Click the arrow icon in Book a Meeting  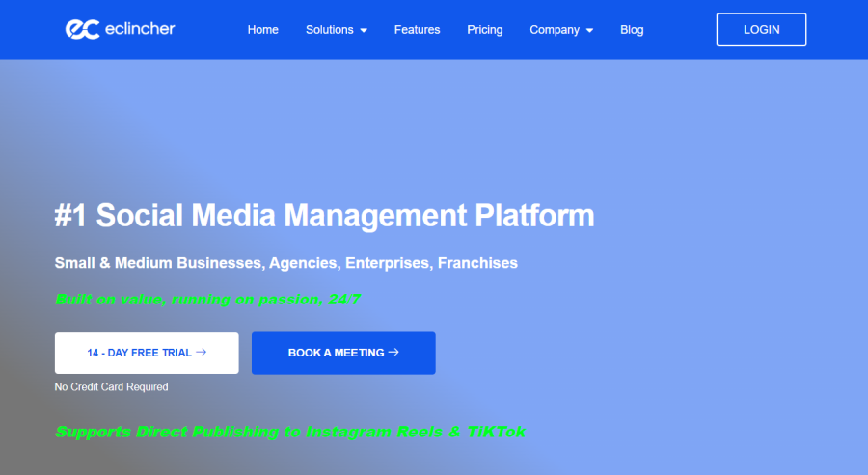(393, 352)
